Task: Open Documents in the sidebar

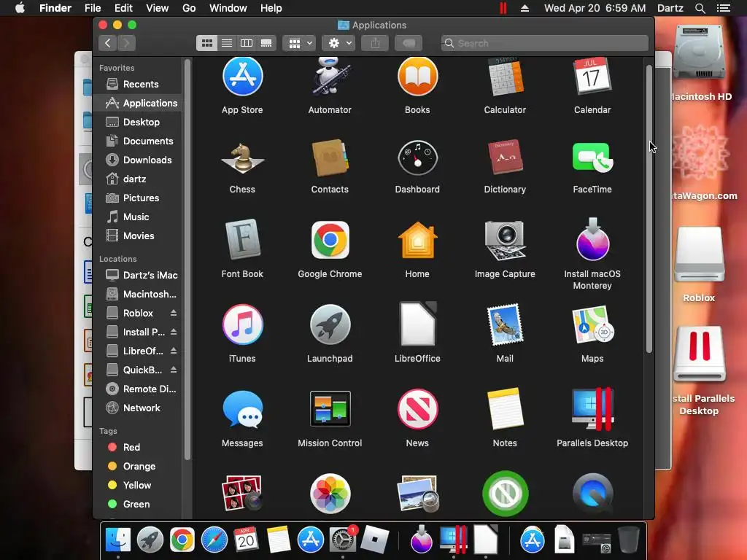Action: (138, 141)
